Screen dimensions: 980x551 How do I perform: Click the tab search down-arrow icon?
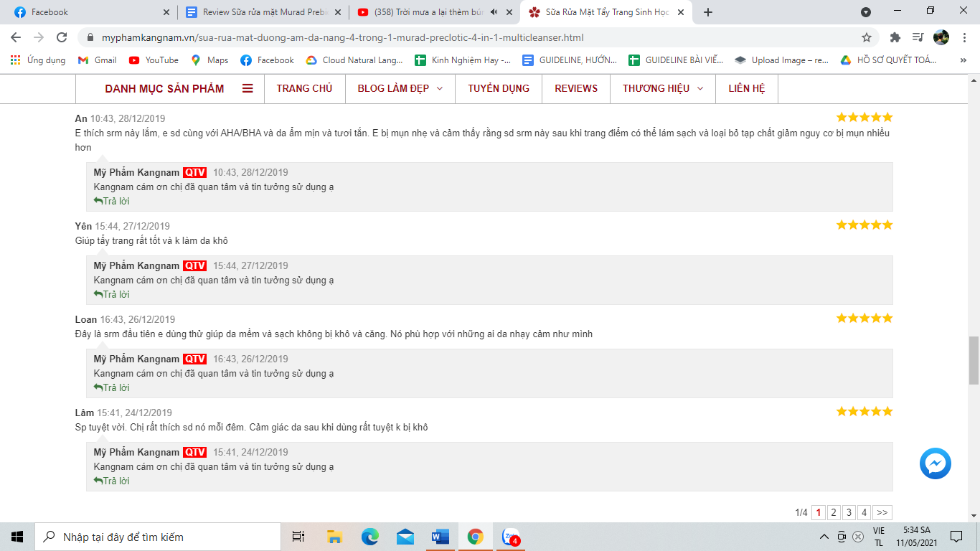pos(866,12)
